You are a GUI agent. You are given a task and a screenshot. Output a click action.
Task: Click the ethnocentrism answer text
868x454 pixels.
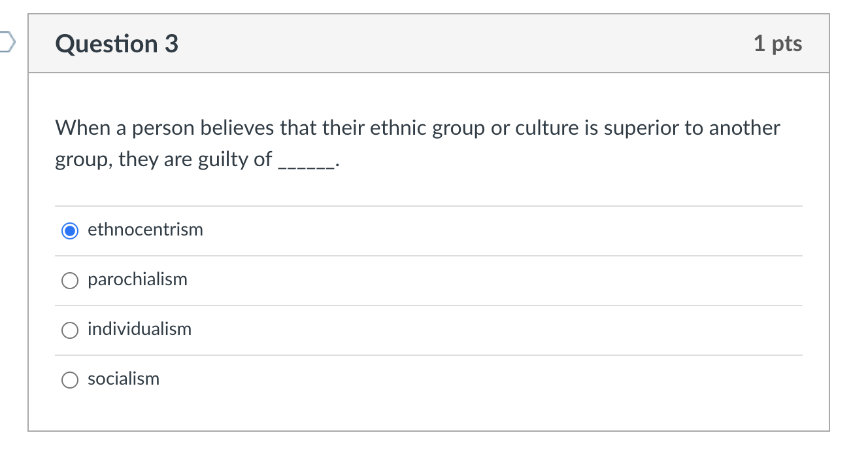(145, 230)
